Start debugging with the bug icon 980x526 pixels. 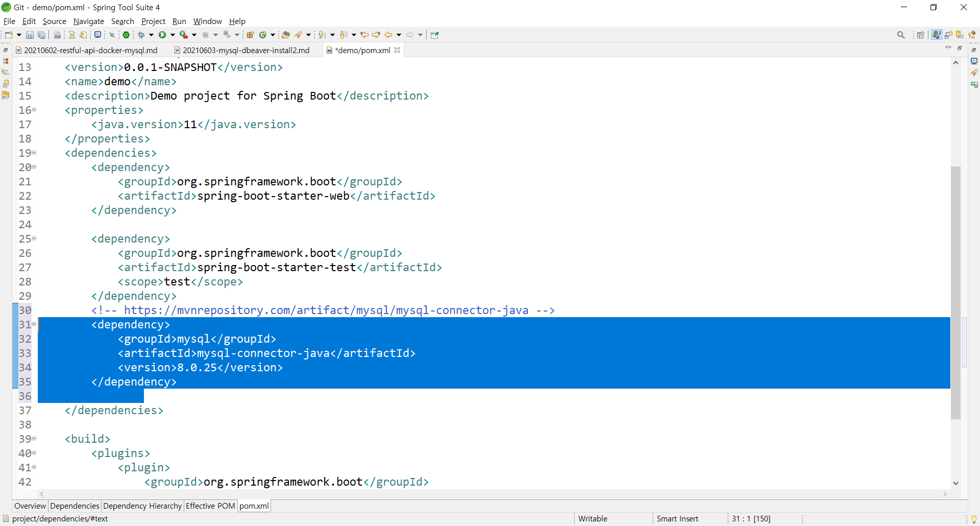tap(141, 35)
